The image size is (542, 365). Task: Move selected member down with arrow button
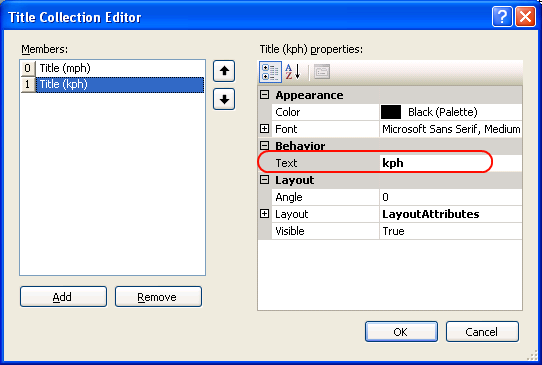(x=224, y=100)
